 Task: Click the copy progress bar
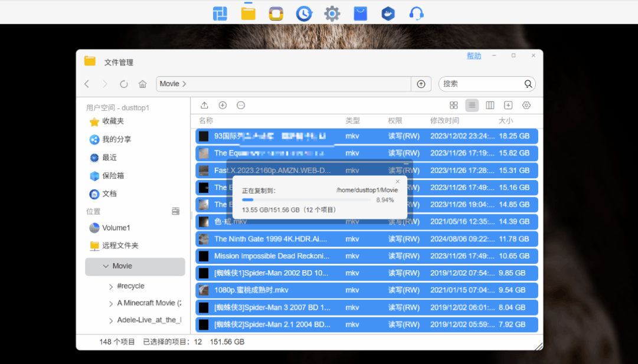coord(306,199)
